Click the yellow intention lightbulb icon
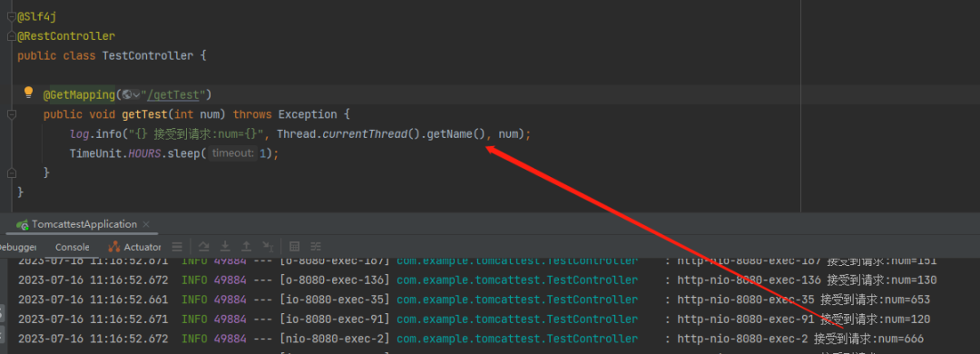The height and width of the screenshot is (354, 980). coord(28,93)
